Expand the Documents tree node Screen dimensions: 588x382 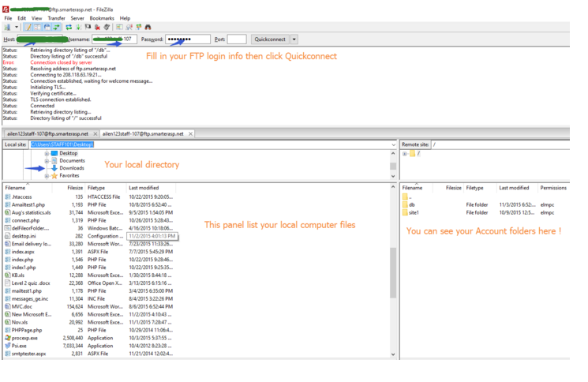[x=47, y=161]
